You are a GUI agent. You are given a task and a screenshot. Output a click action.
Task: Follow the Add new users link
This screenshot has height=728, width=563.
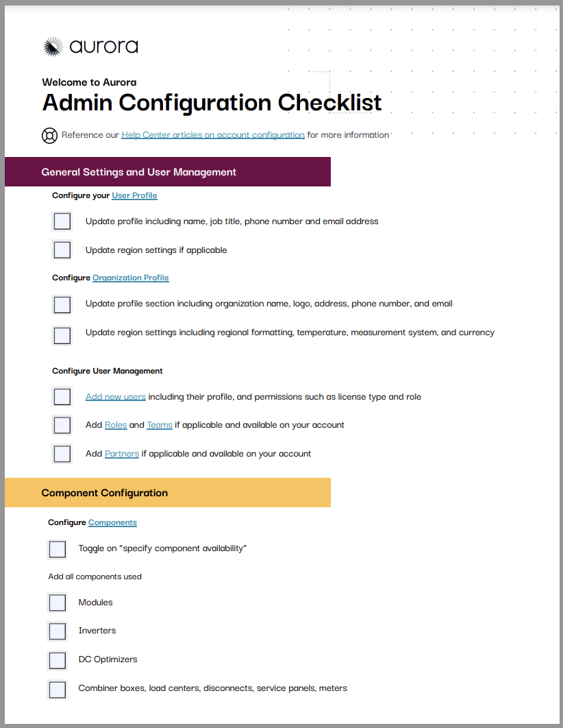click(x=116, y=397)
